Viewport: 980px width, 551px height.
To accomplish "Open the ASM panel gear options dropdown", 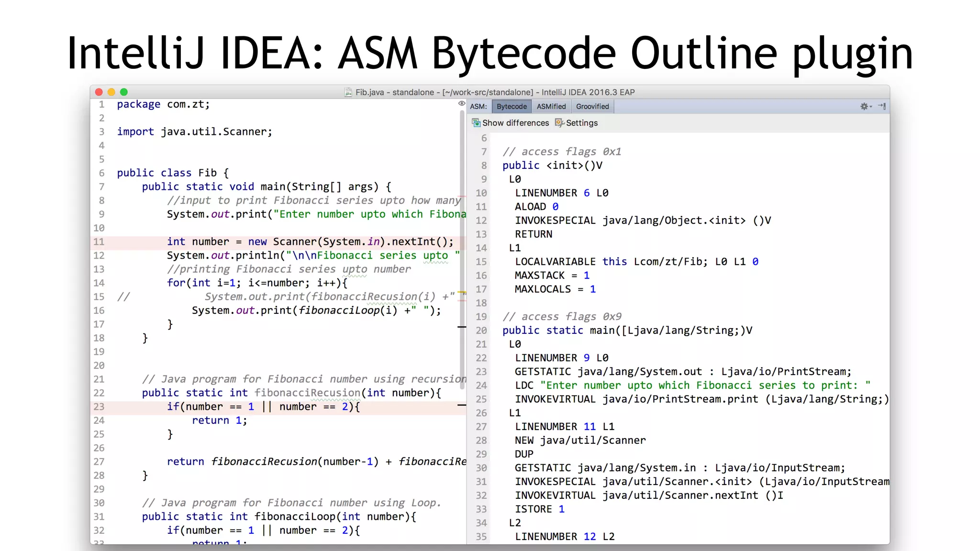I will pos(866,106).
